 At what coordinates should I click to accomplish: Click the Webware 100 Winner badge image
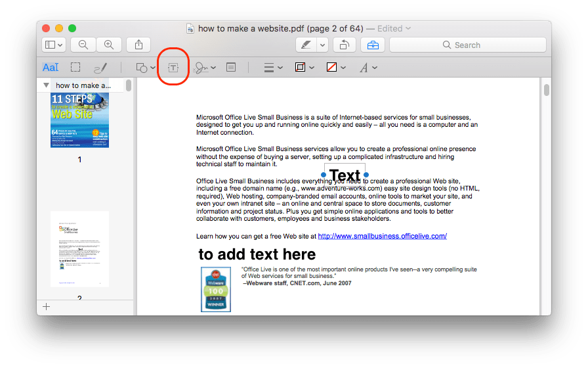pos(216,290)
